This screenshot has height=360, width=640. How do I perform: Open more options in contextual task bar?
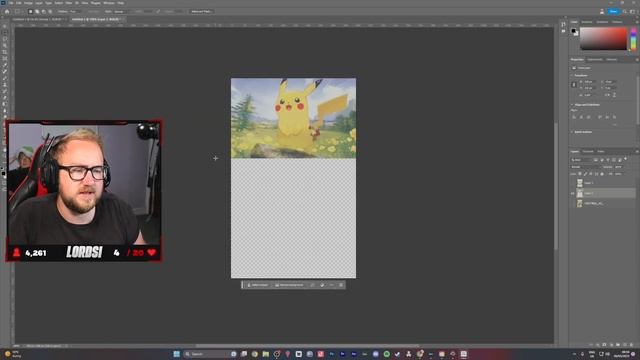click(x=331, y=285)
